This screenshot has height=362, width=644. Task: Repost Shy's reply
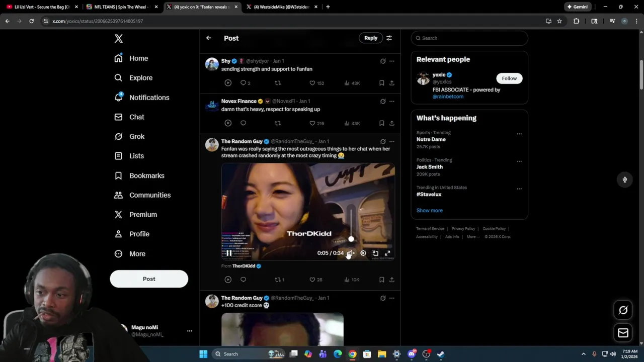(278, 83)
